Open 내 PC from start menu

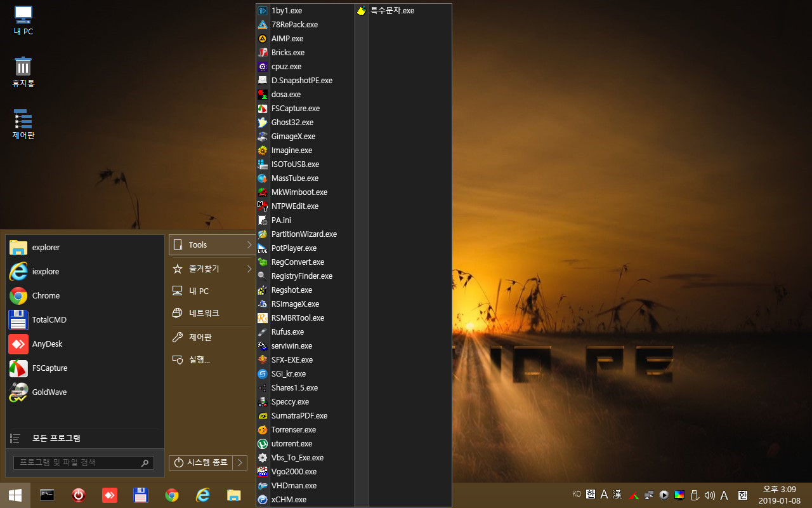point(212,291)
